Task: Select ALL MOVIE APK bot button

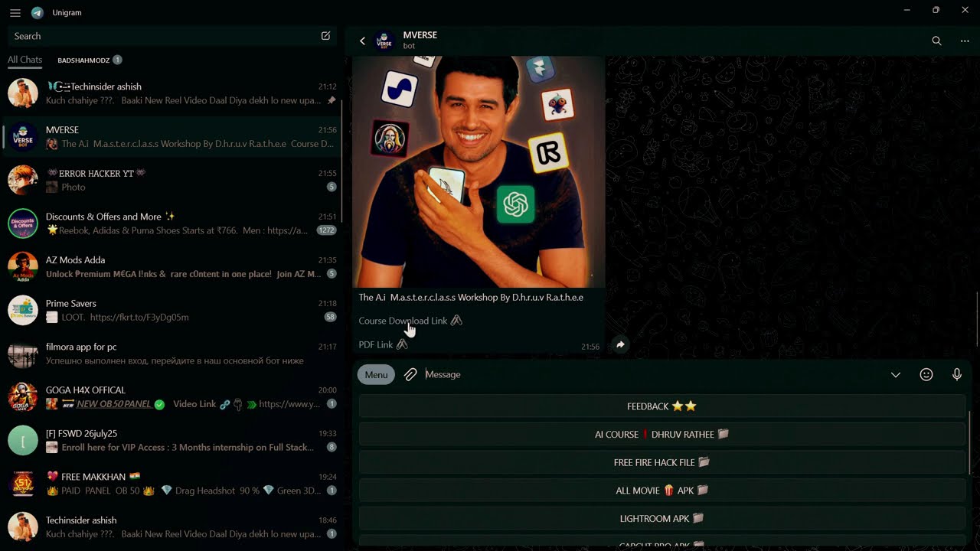Action: pos(662,491)
